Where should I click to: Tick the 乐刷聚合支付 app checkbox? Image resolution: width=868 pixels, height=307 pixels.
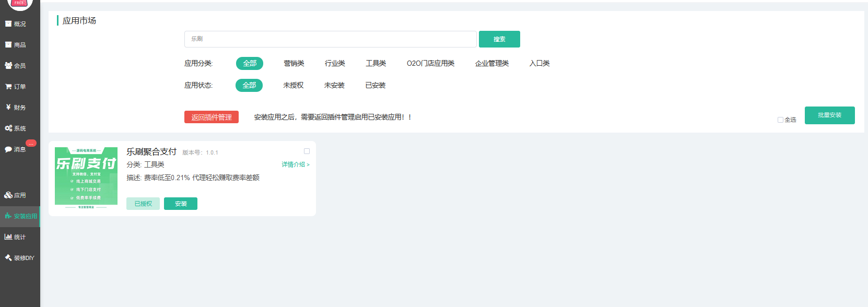click(x=307, y=151)
